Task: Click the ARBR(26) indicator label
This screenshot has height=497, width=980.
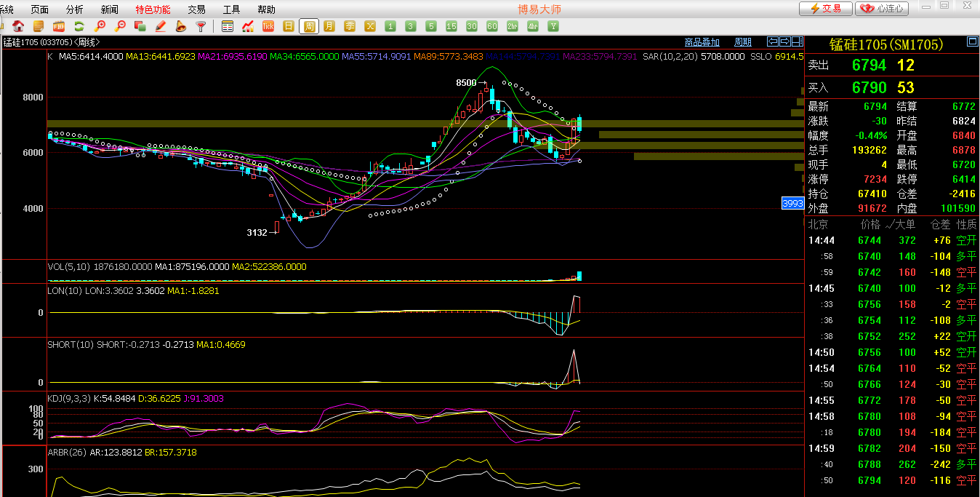Action: (x=68, y=452)
